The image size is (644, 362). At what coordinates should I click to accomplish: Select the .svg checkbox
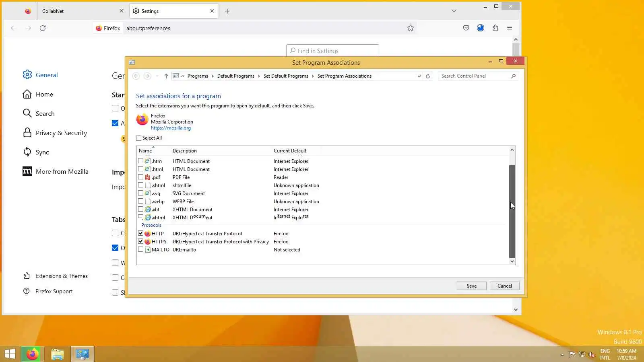[x=140, y=193]
